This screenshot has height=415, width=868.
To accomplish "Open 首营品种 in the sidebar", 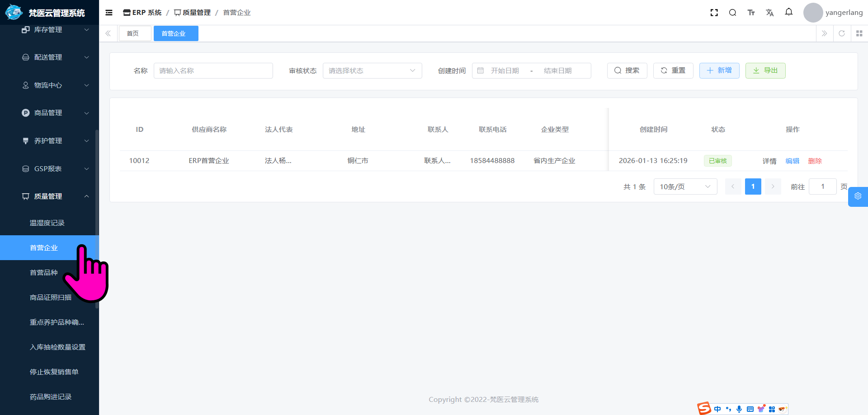I will coord(44,273).
